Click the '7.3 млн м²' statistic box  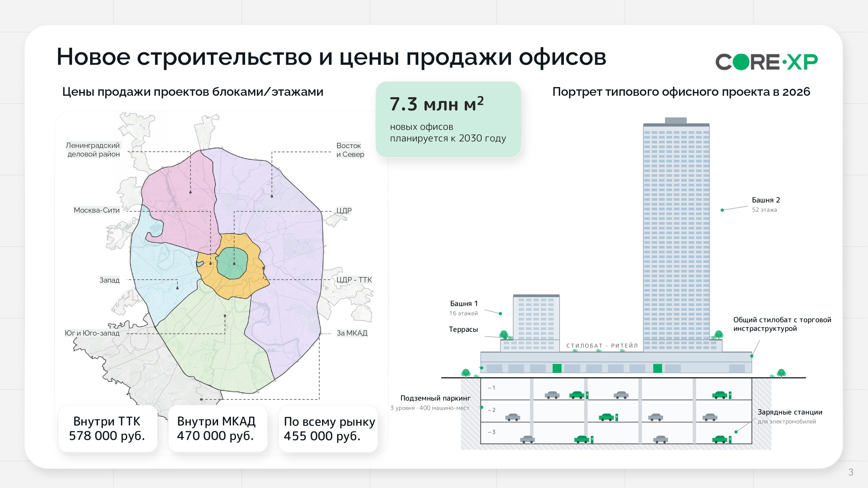tap(448, 119)
